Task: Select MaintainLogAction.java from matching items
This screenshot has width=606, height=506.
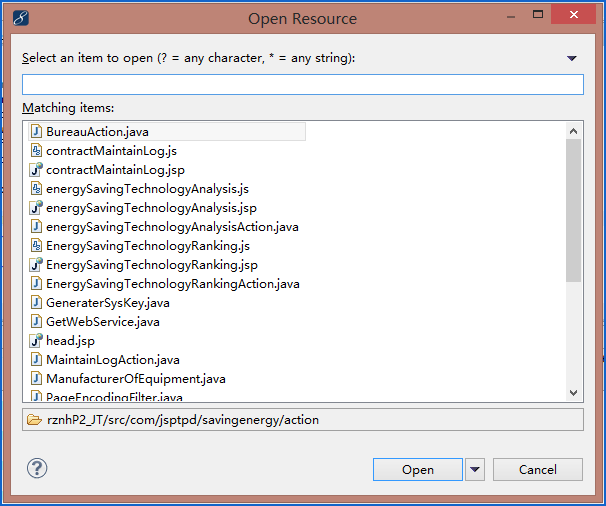Action: click(x=112, y=360)
